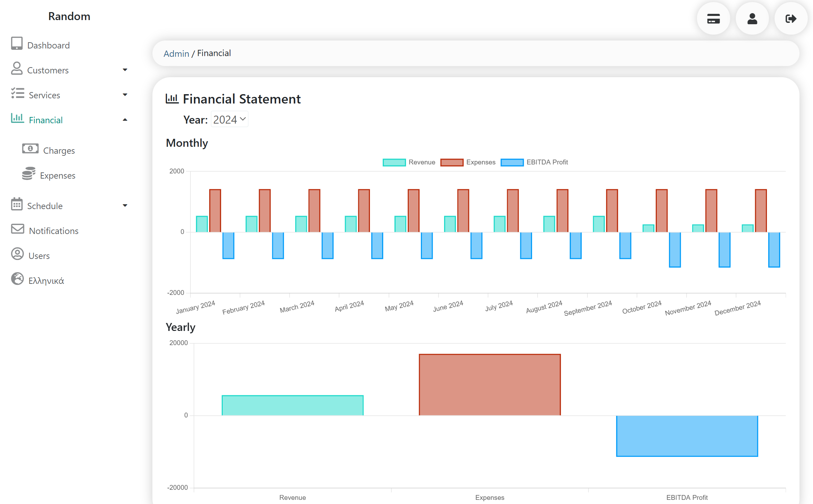813x504 pixels.
Task: Expand the Customers submenu arrow
Action: tap(125, 70)
